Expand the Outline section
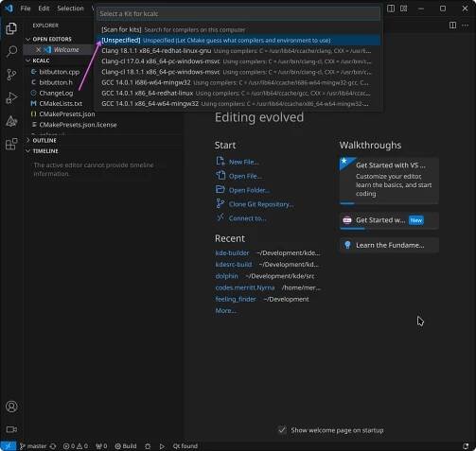 click(x=27, y=140)
